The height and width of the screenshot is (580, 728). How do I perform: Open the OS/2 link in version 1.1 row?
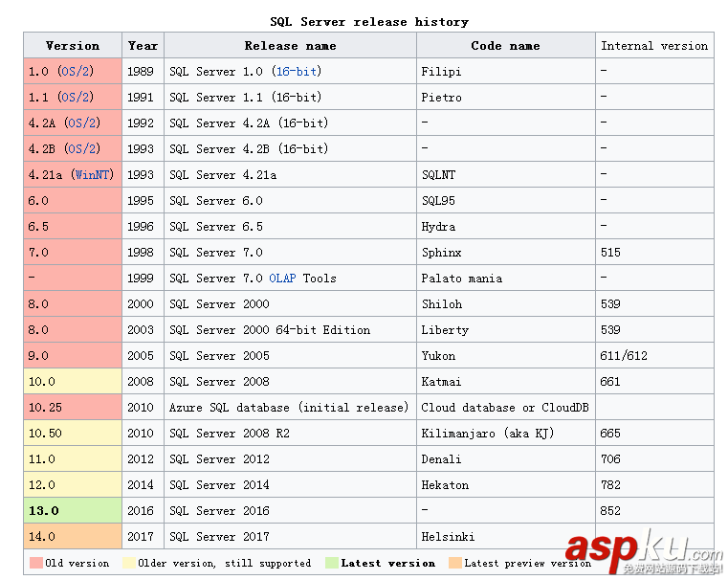(x=76, y=97)
